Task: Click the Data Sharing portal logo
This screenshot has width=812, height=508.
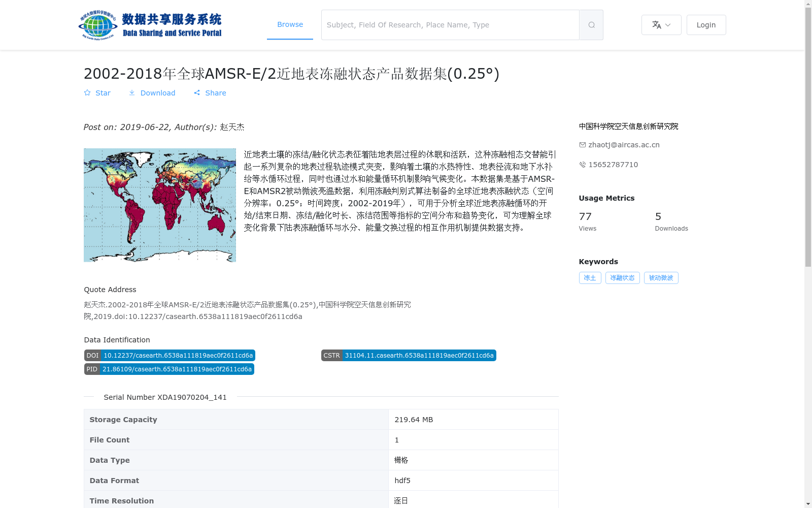Action: [x=150, y=25]
